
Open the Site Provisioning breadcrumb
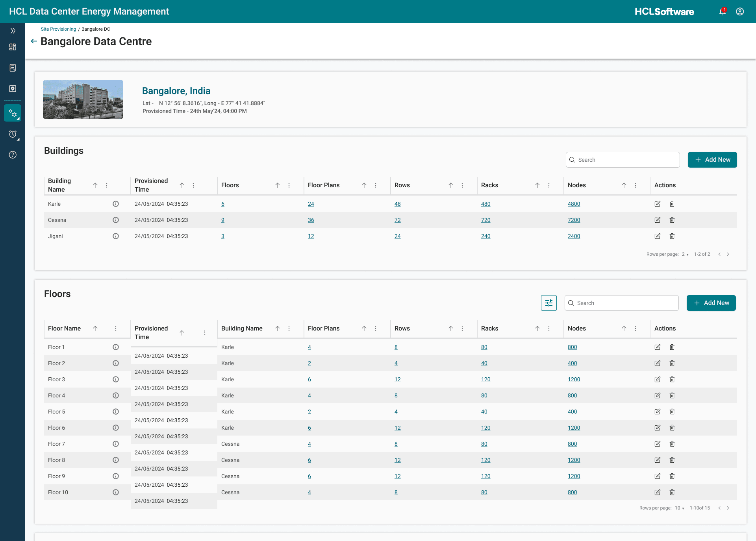coord(58,29)
